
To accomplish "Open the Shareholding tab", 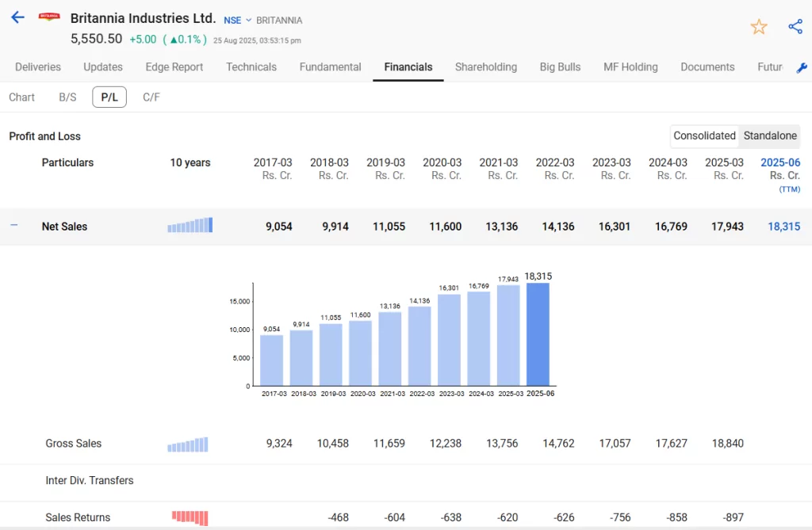I will click(486, 67).
